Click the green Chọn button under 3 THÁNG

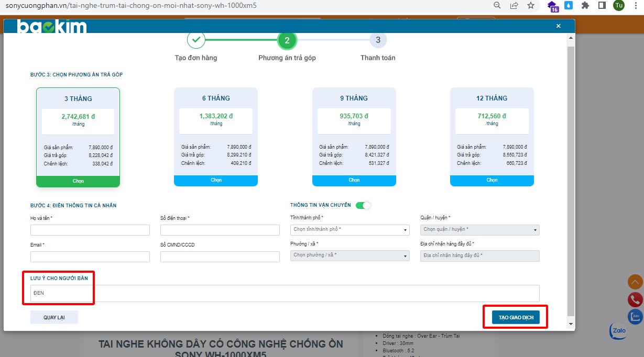pos(78,181)
